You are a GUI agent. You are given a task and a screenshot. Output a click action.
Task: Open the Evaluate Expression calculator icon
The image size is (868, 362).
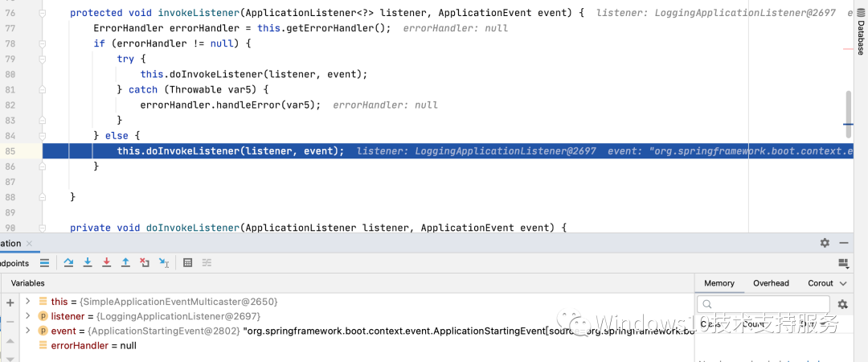point(187,263)
